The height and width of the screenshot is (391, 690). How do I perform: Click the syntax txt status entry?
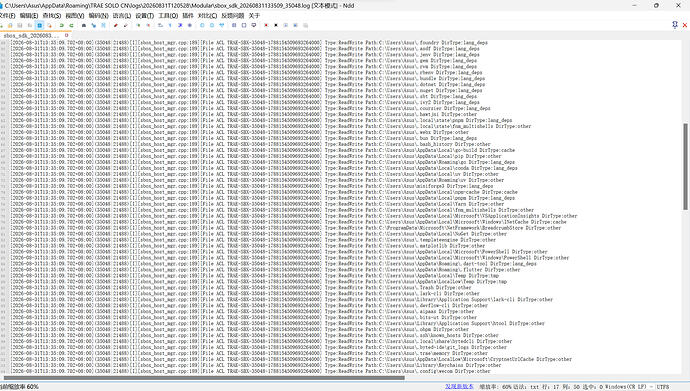point(526,387)
